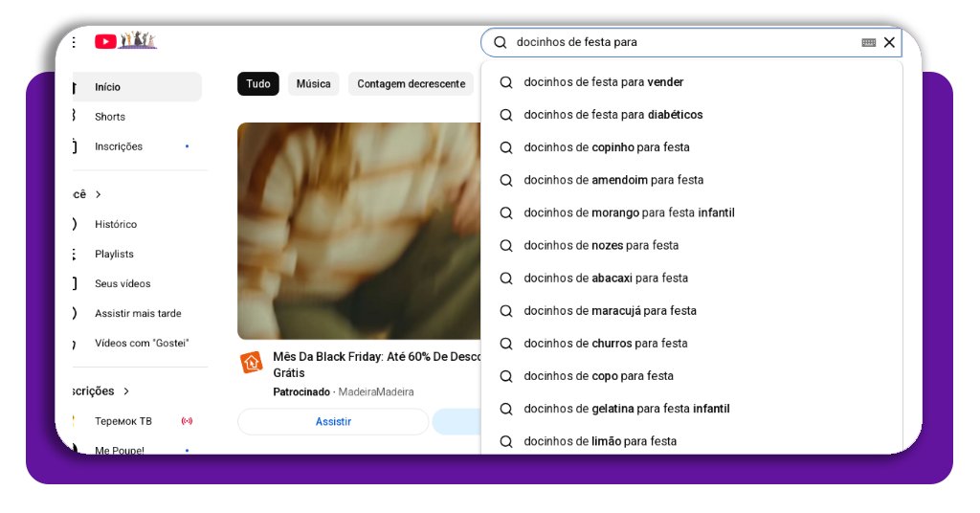Open Histórico in the sidebar
Viewport: 980px width, 513px height.
point(116,224)
